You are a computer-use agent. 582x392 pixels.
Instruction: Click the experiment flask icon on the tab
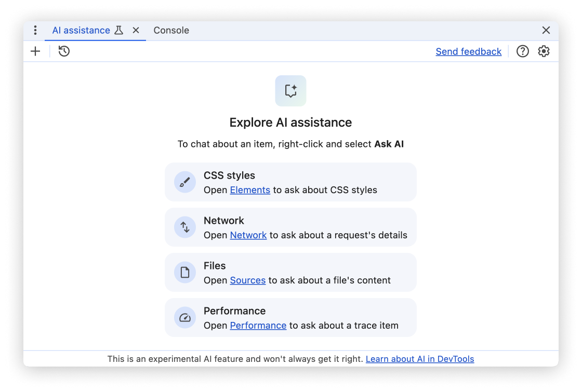click(x=119, y=30)
